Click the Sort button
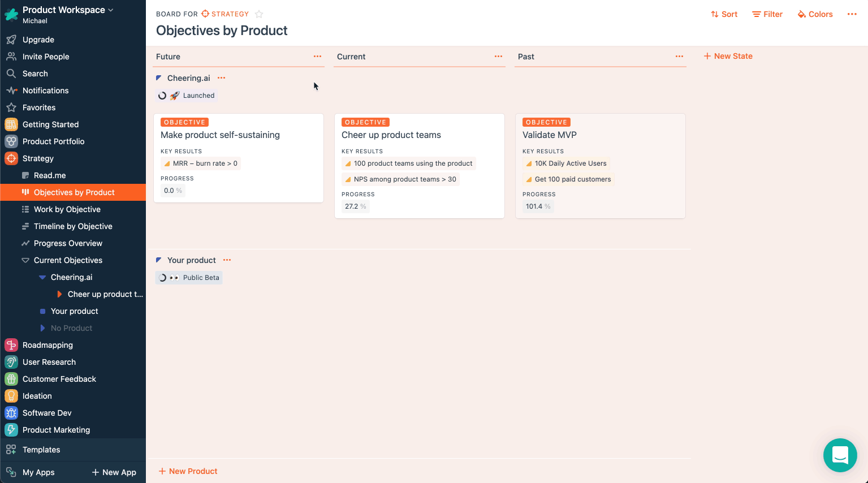Image resolution: width=868 pixels, height=483 pixels. [x=724, y=14]
